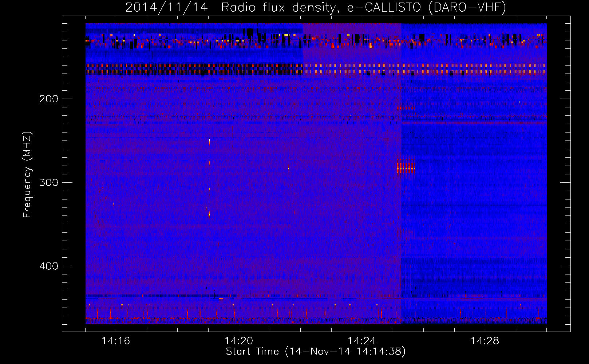
Task: Click the plot title 'Radio flux density, e-CALLISTO (DARO-VHF)'
Action: pyautogui.click(x=363, y=8)
